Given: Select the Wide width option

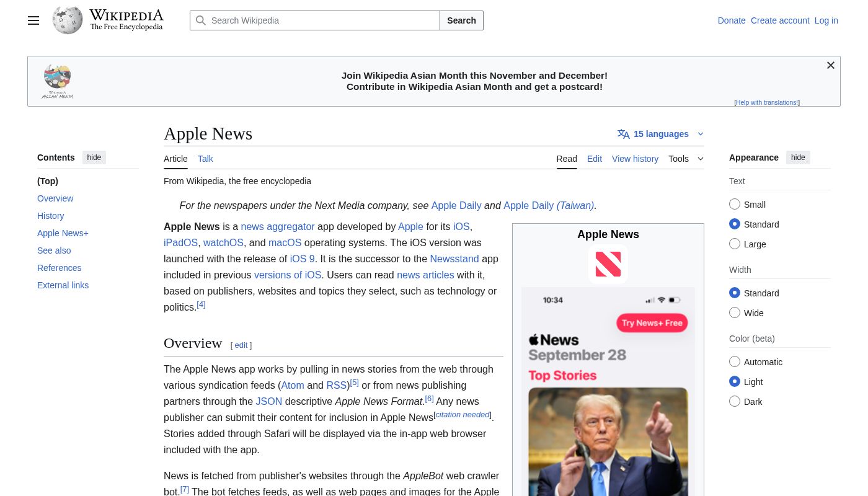Looking at the screenshot, I should click(735, 313).
